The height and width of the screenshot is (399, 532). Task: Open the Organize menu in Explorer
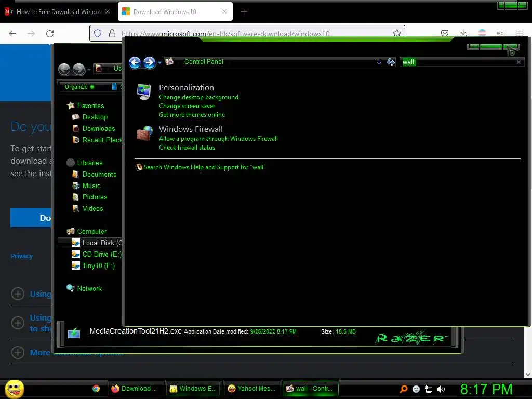[79, 87]
